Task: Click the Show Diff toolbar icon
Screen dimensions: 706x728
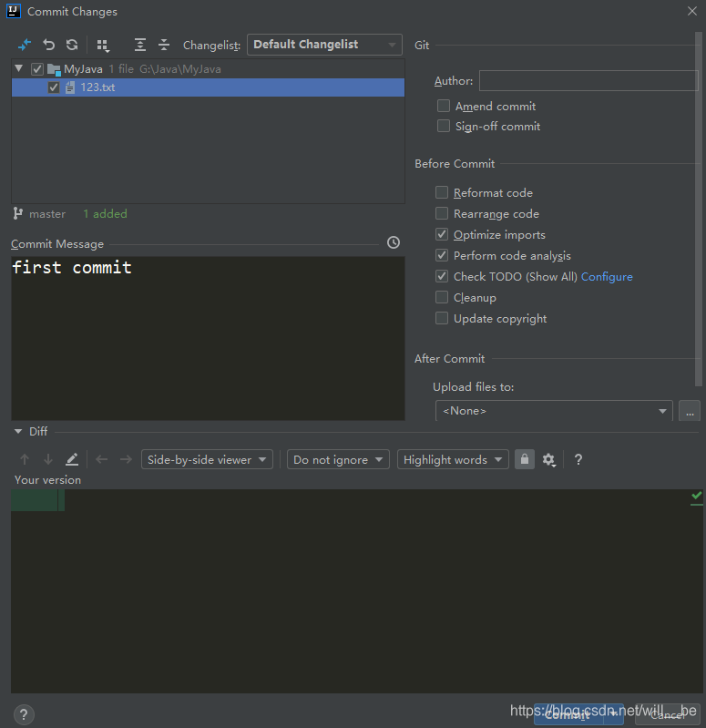Action: 24,45
